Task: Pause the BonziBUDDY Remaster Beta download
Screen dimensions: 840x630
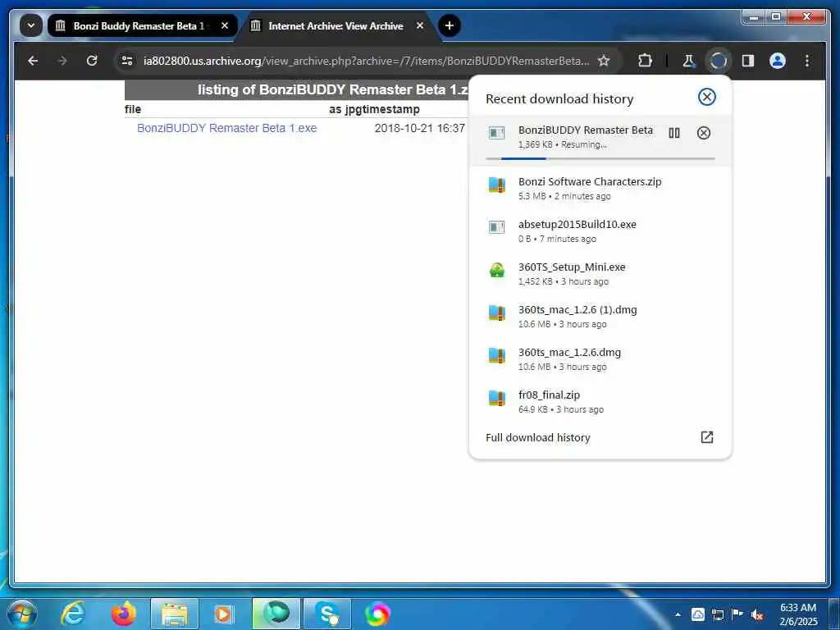Action: [674, 133]
